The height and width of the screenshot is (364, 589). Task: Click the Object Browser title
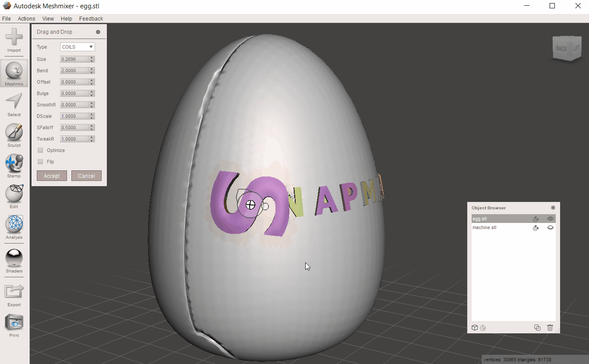click(489, 208)
